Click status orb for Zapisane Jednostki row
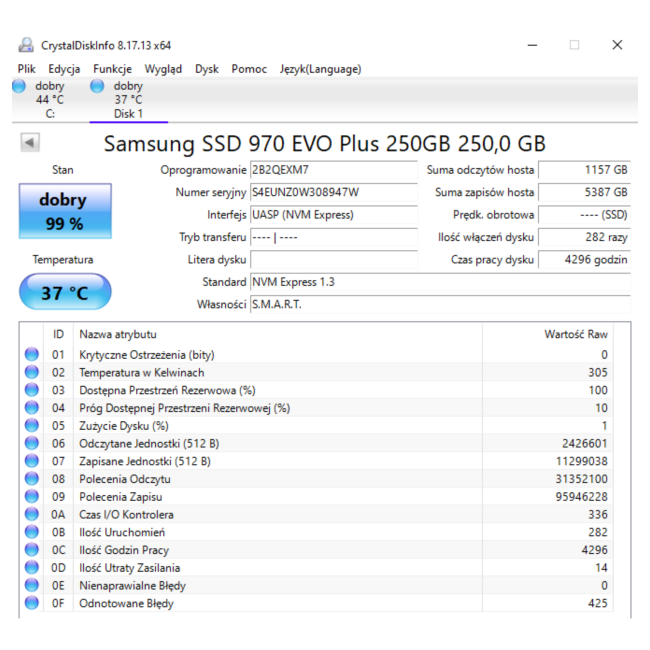This screenshot has width=650, height=650. tap(32, 461)
